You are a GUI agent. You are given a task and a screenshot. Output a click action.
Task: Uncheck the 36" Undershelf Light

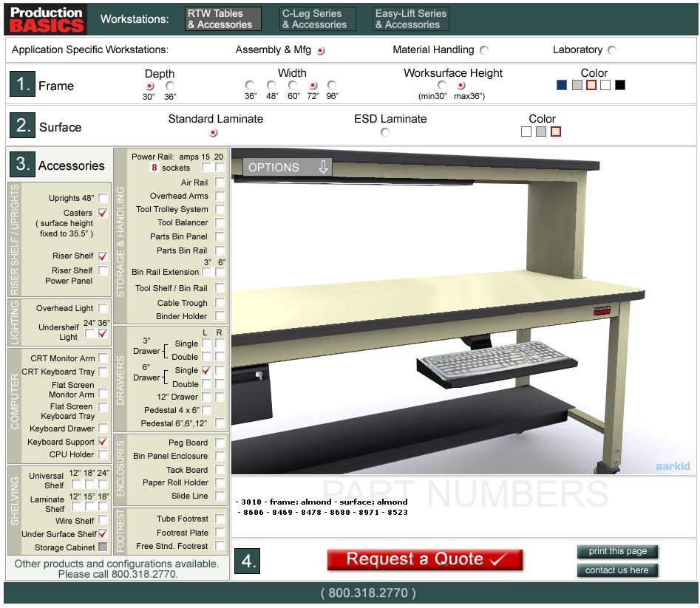(103, 333)
